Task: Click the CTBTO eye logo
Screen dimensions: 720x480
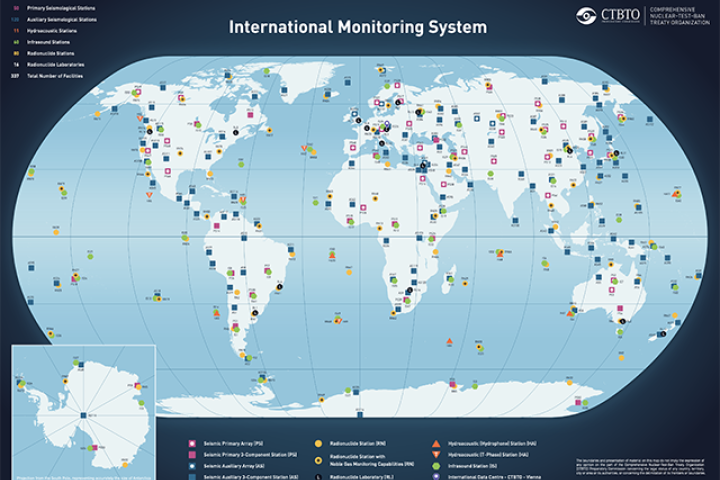Action: pyautogui.click(x=586, y=16)
